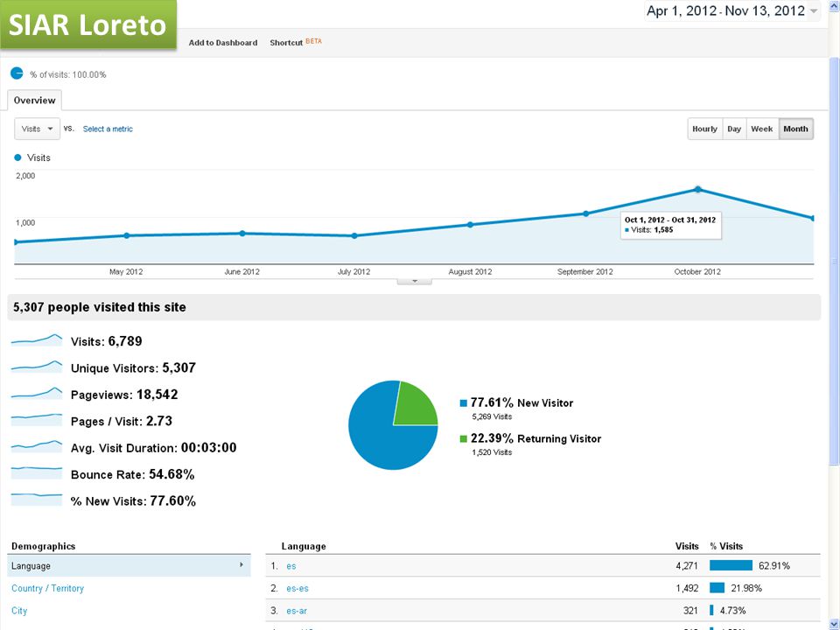Viewport: 840px width, 630px height.
Task: Open the Country / Territory demographics link
Action: (47, 588)
